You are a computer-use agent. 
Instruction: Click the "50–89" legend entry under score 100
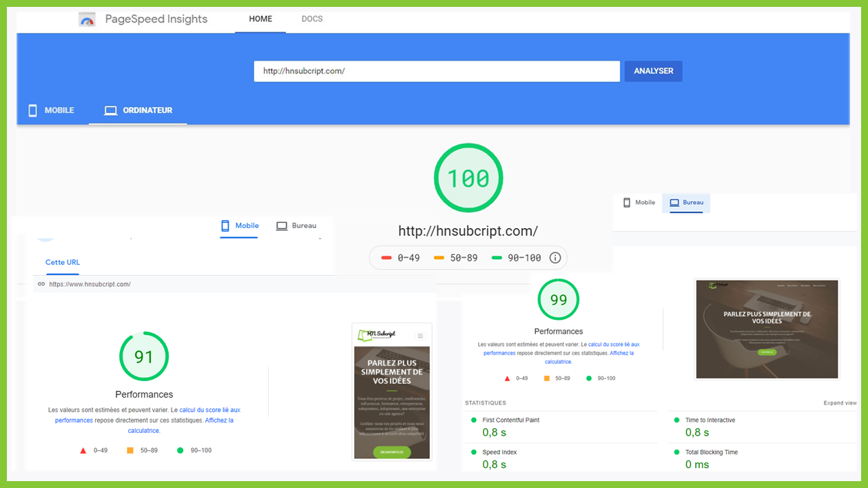click(456, 258)
